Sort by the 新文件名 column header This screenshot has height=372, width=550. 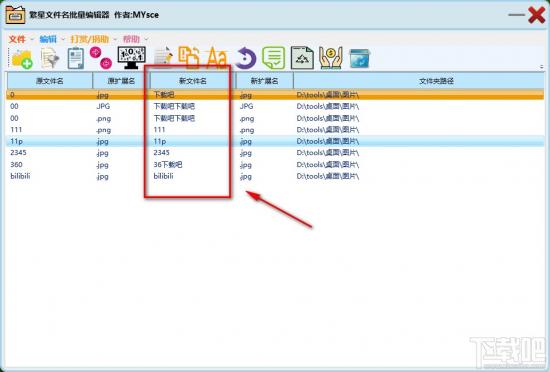click(193, 81)
